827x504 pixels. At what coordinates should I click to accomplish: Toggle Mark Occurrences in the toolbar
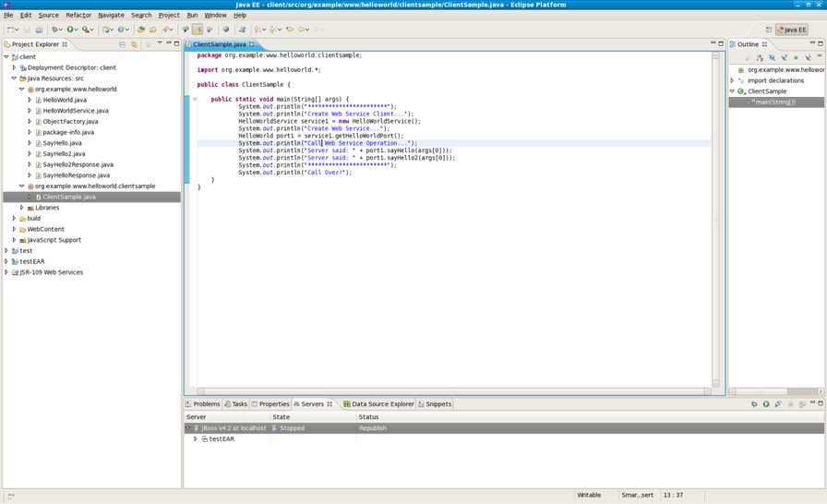click(198, 30)
